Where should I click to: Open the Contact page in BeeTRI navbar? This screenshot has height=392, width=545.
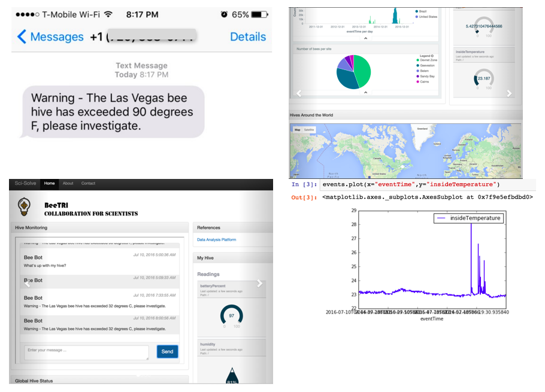(x=88, y=184)
